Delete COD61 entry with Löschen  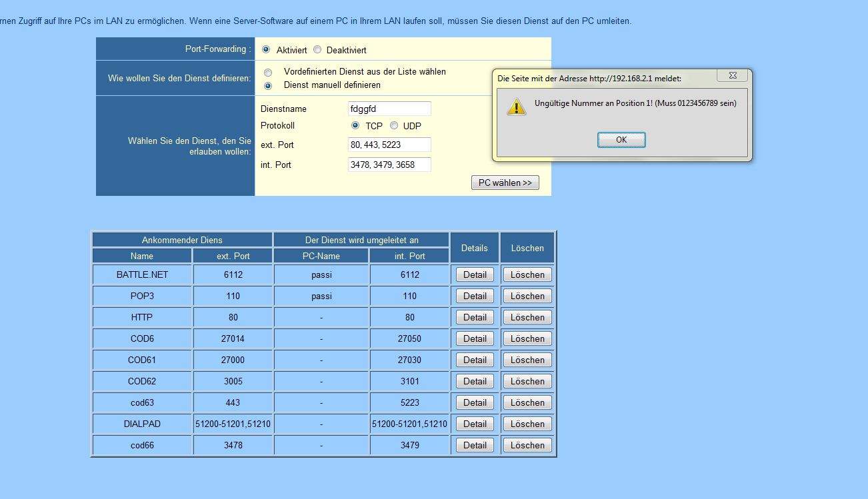[527, 360]
